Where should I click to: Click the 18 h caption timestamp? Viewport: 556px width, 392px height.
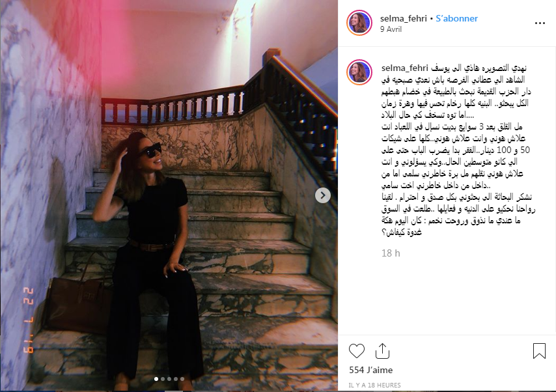point(391,253)
